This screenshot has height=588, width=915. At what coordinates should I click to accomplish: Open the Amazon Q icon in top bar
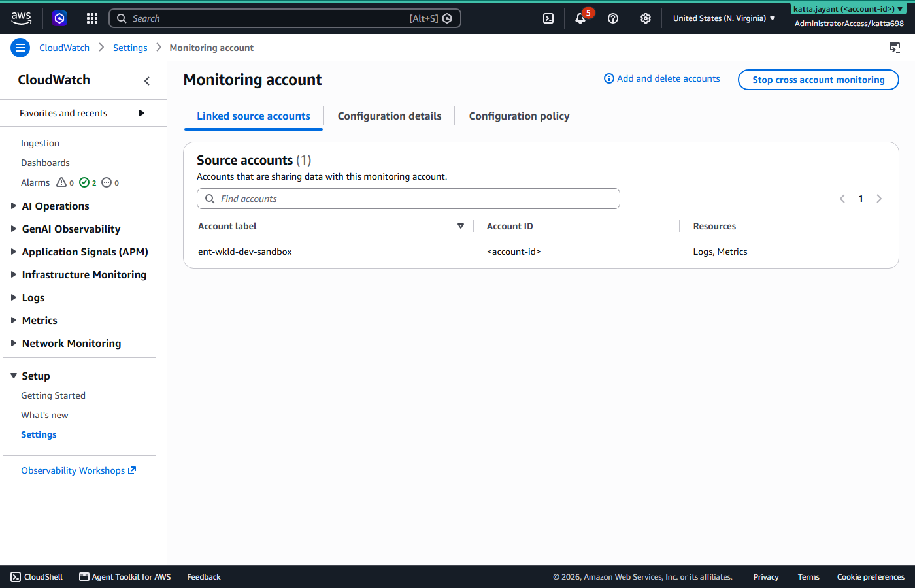point(59,18)
